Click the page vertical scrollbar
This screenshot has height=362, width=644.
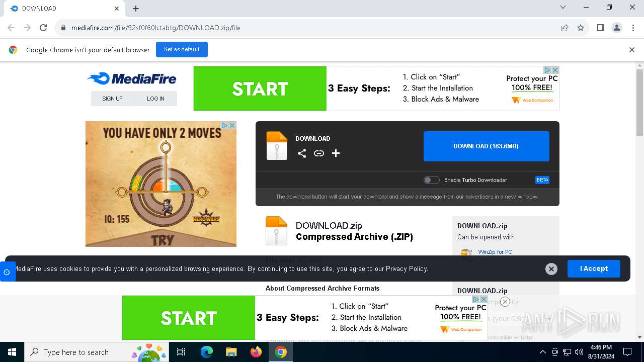639,103
